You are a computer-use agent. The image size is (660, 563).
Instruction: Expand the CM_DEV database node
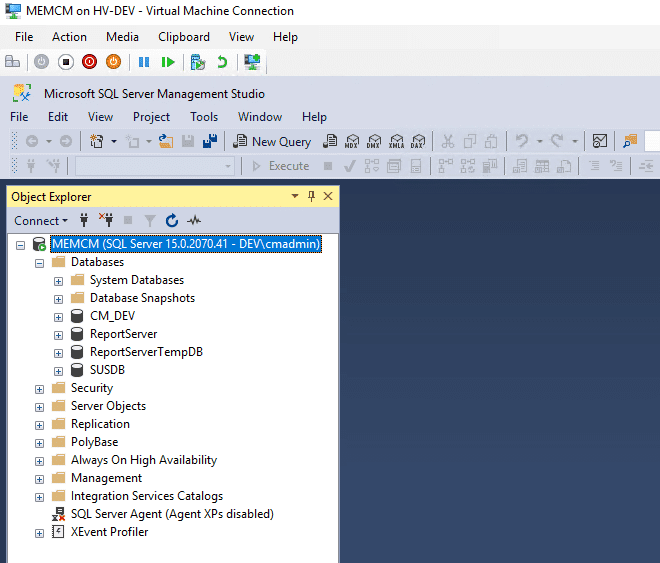coord(58,316)
